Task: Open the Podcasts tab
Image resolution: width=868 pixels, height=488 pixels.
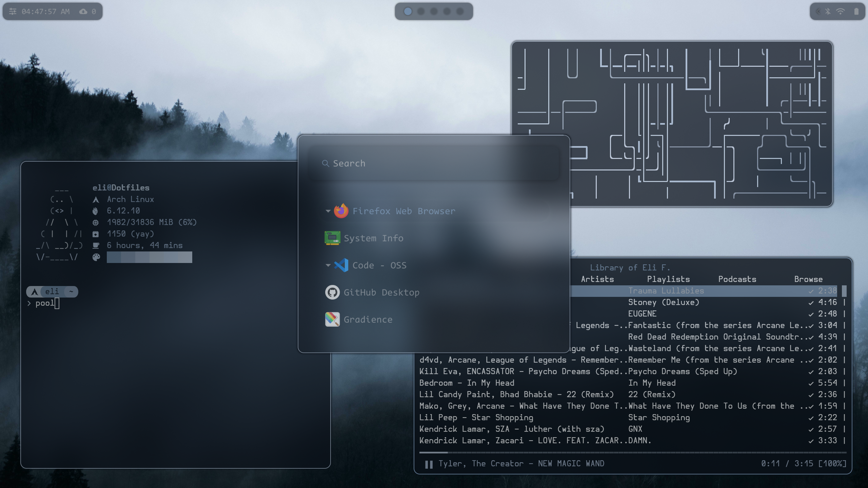Action: pos(737,279)
